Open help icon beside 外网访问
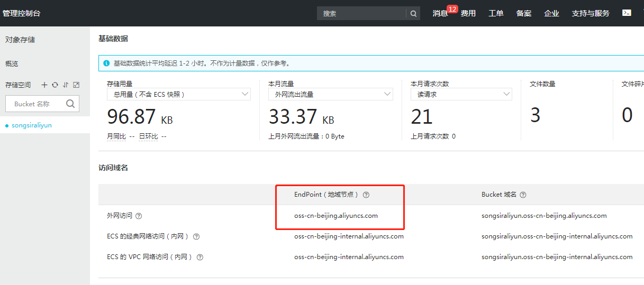This screenshot has height=285, width=644. 139,216
